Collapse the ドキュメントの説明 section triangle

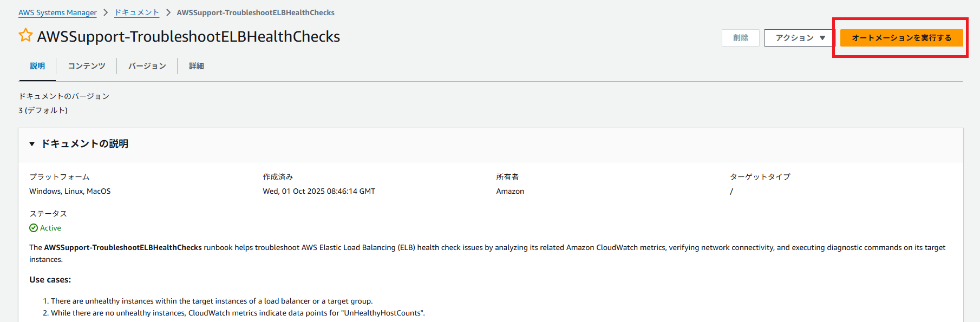point(32,144)
